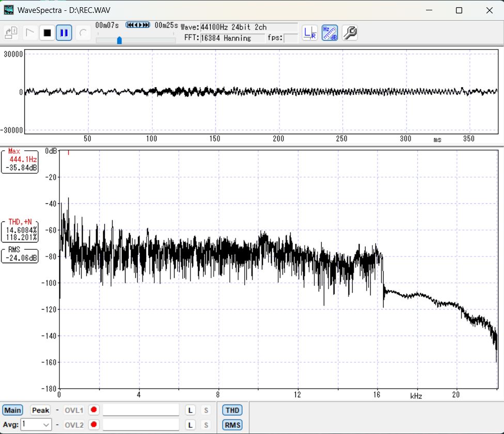The height and width of the screenshot is (434, 504).
Task: Click the skip/seek arrows control
Action: coord(138,25)
